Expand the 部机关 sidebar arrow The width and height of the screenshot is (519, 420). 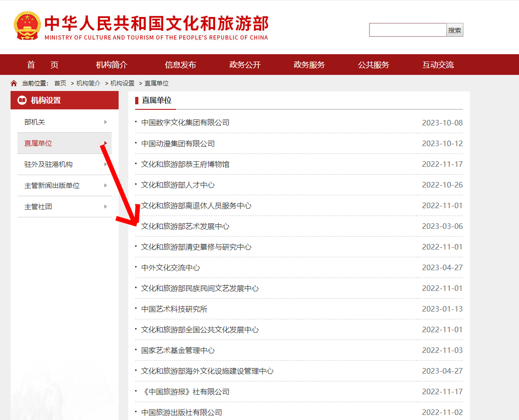coord(105,122)
